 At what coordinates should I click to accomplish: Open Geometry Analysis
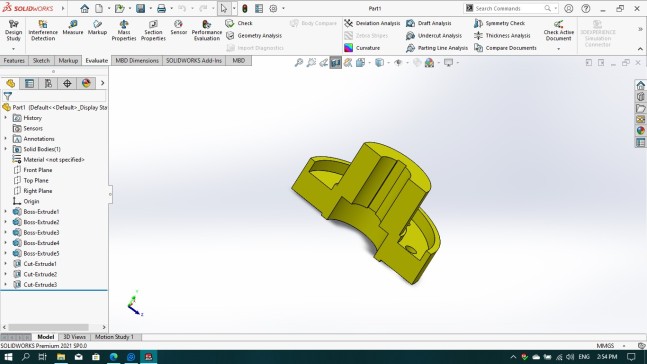point(254,35)
